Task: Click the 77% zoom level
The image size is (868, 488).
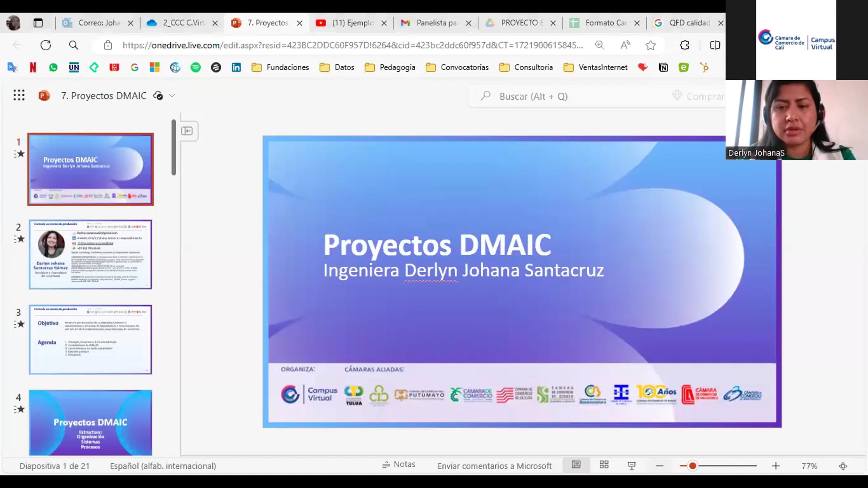Action: click(x=809, y=466)
